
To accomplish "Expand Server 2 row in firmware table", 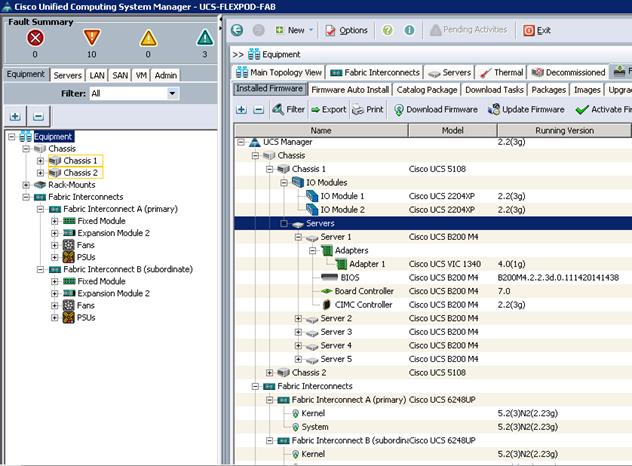I will pos(298,318).
